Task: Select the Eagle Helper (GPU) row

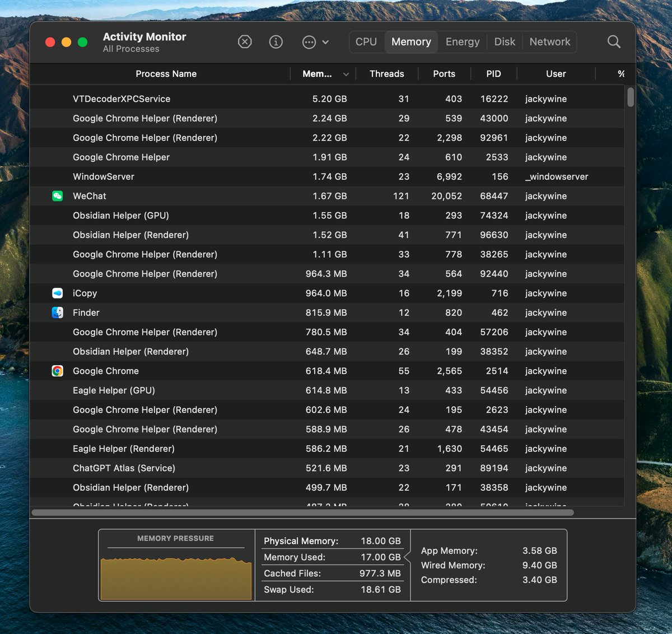Action: click(x=326, y=390)
